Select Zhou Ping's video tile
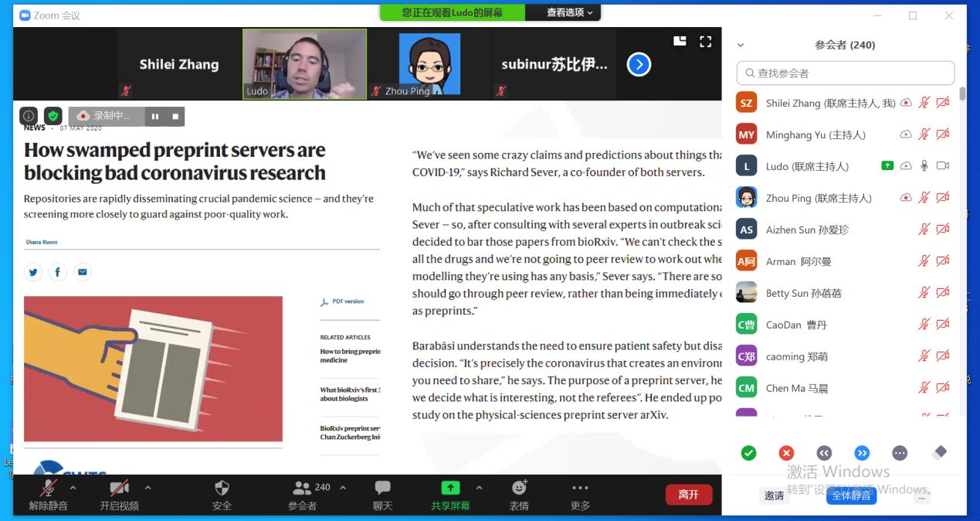 (x=429, y=64)
